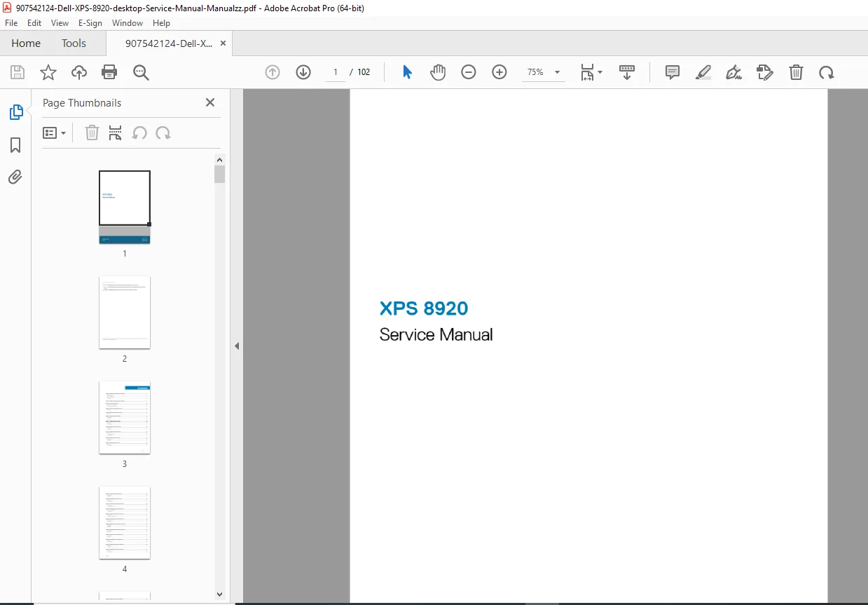Click the thumbnails scrollbar up arrow
This screenshot has height=605, width=868.
click(x=220, y=159)
